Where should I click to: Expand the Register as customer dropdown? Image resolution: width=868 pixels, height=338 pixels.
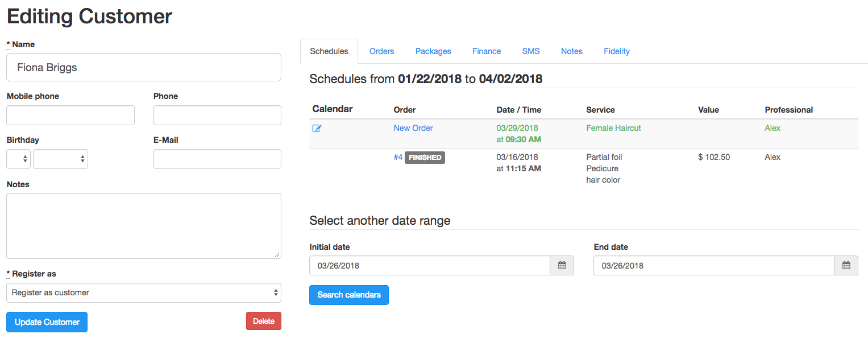click(144, 292)
